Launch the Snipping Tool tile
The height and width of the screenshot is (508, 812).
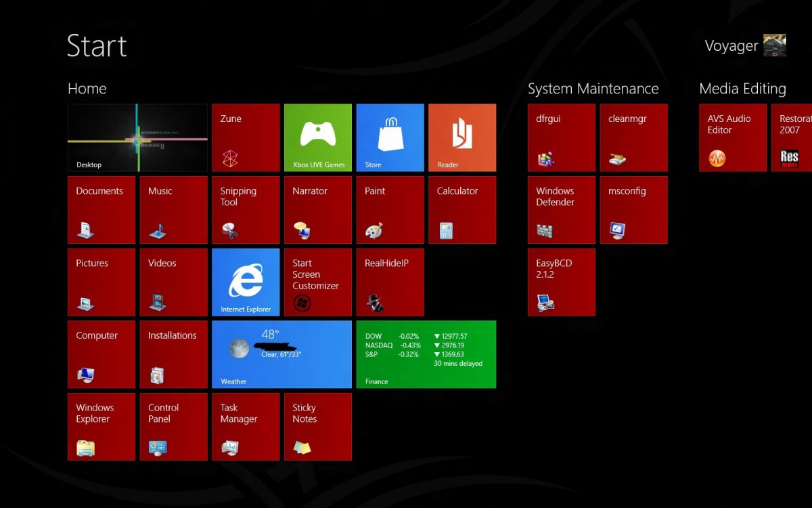(246, 210)
